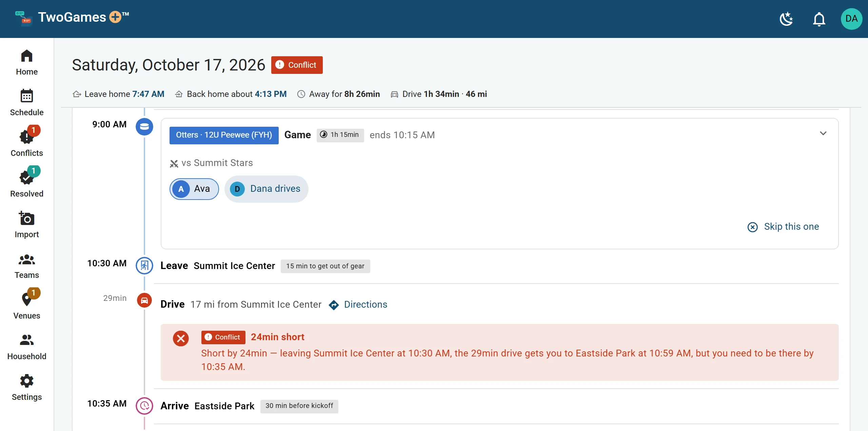Go to the Schedule view
This screenshot has width=868, height=431.
point(27,103)
